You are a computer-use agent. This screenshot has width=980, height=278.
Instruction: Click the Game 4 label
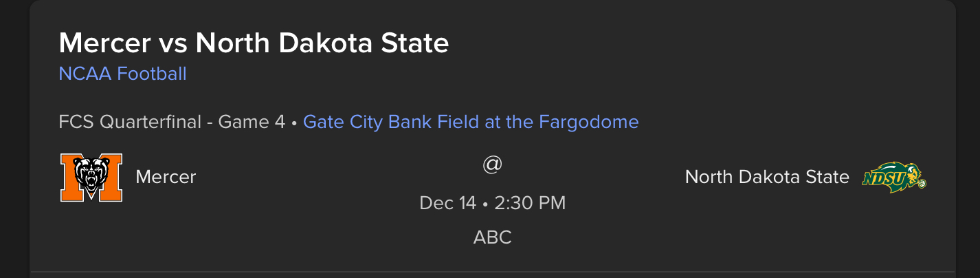click(x=252, y=122)
